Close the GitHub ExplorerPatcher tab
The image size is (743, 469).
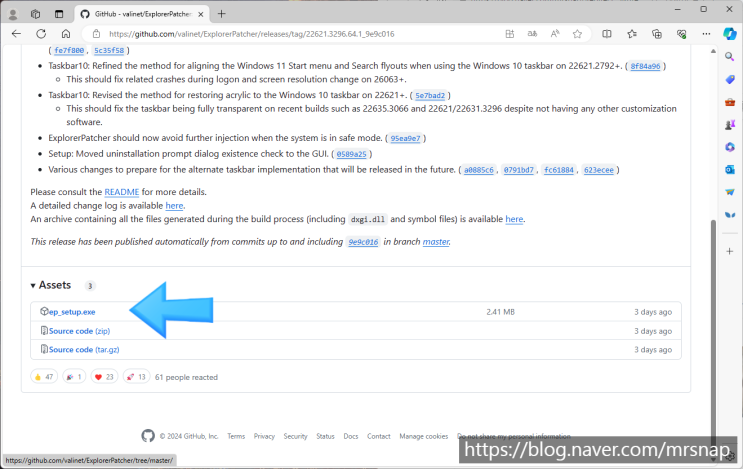coord(201,14)
